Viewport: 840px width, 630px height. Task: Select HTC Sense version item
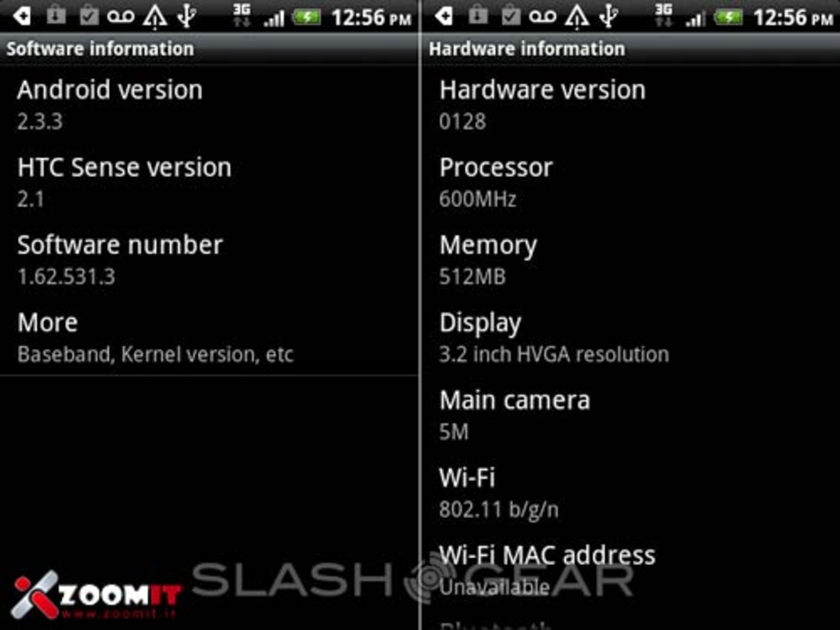click(209, 182)
